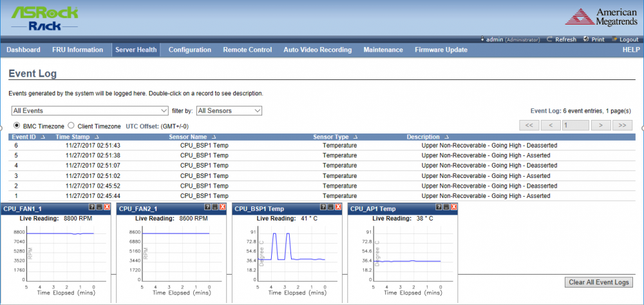Open help on CPU_AP1 Temp widget

click(439, 207)
